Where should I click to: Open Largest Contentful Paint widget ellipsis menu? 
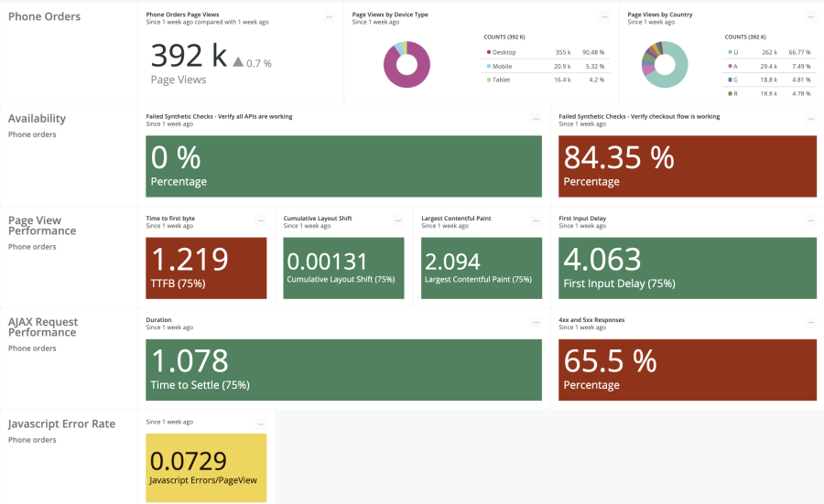click(x=536, y=220)
